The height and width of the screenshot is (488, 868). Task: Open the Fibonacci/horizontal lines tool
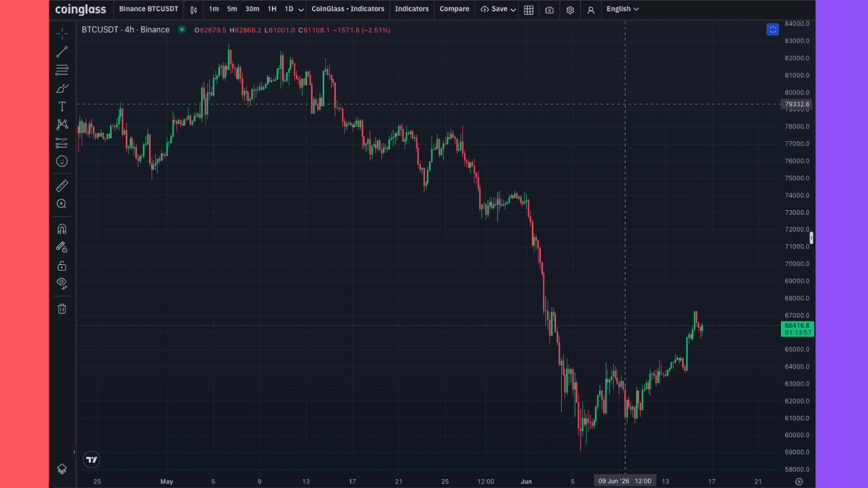(x=62, y=70)
